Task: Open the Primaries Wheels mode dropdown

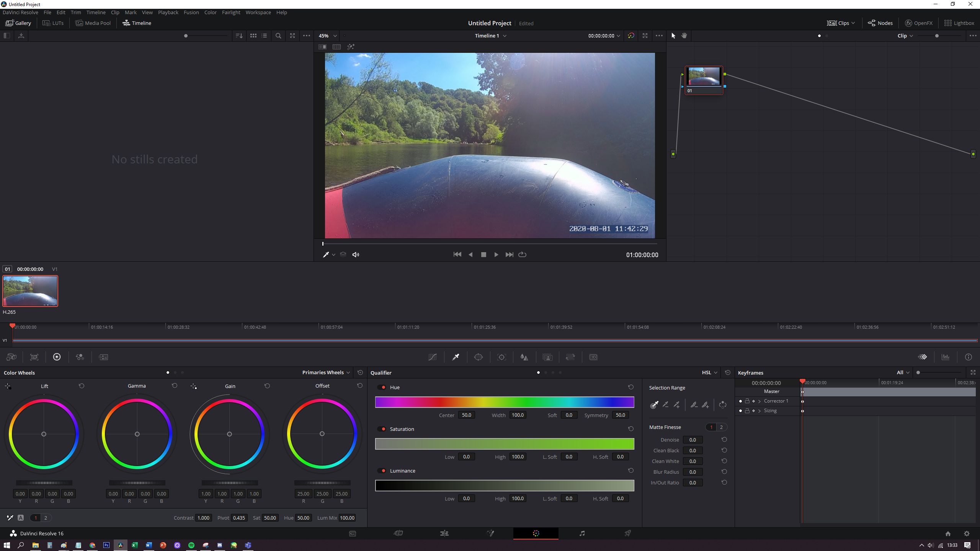Action: pyautogui.click(x=326, y=372)
